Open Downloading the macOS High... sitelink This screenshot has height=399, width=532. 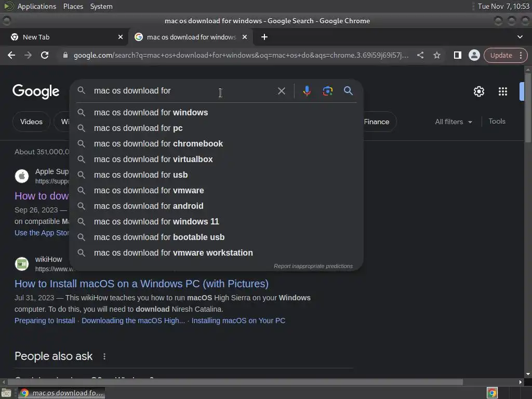134,321
